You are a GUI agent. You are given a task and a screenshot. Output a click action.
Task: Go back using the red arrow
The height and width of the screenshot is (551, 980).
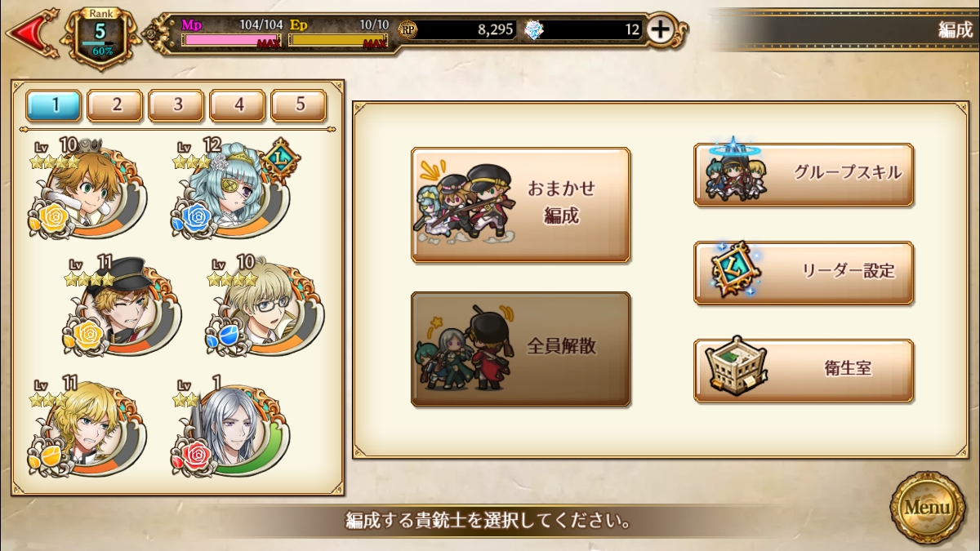tap(31, 33)
